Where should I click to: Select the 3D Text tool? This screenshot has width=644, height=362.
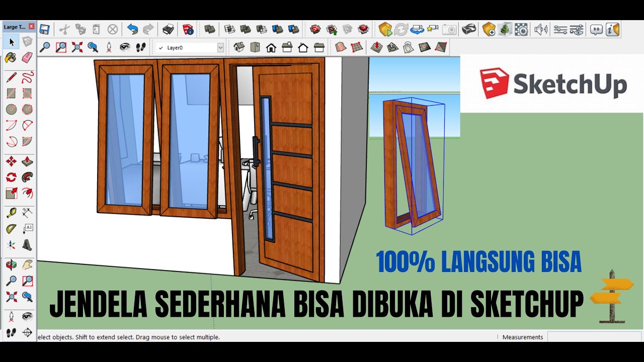click(x=27, y=245)
